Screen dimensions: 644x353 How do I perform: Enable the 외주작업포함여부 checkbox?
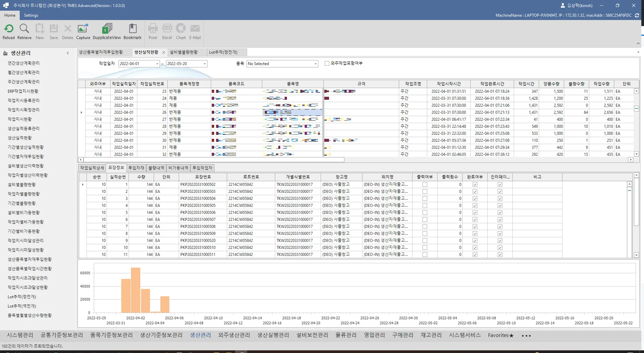coord(327,63)
